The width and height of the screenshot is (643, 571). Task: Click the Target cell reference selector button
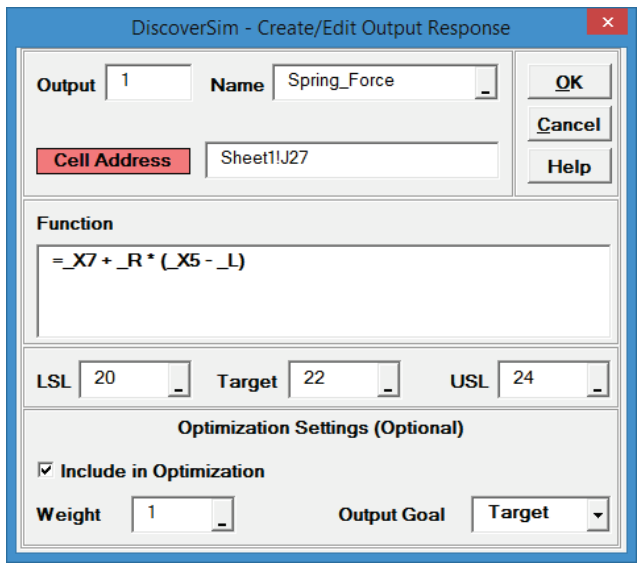click(389, 381)
